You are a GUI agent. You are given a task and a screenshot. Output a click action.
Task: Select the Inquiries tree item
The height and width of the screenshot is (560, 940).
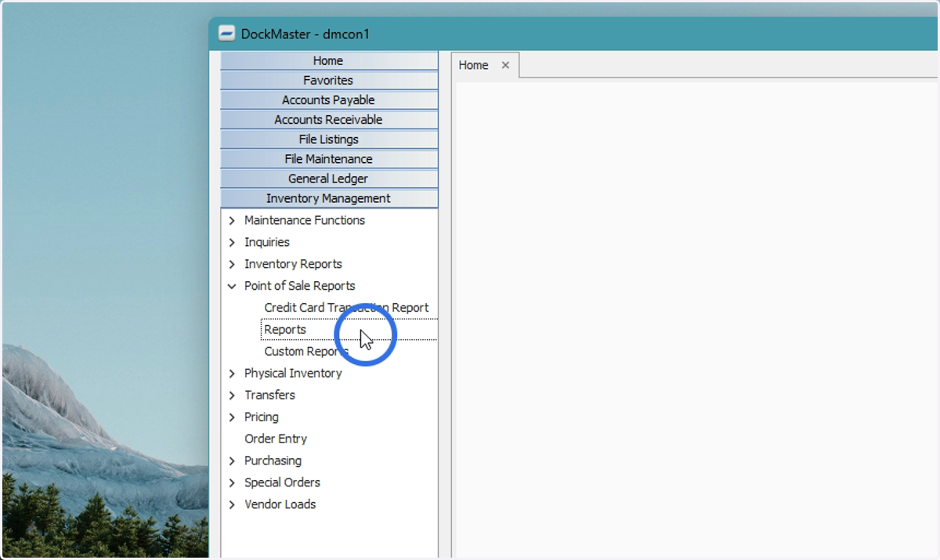tap(267, 242)
